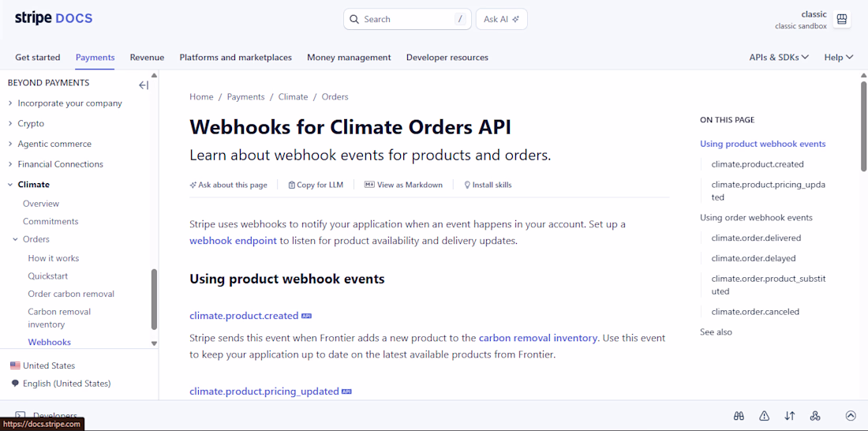Collapse the Climate section
This screenshot has height=431, width=868.
10,185
